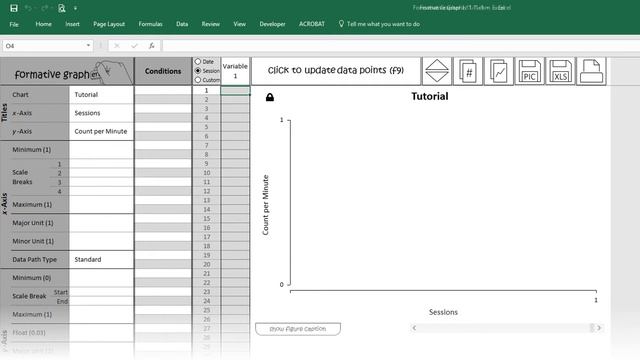
Task: Click the Scale Break Start value cell
Action: tap(101, 292)
